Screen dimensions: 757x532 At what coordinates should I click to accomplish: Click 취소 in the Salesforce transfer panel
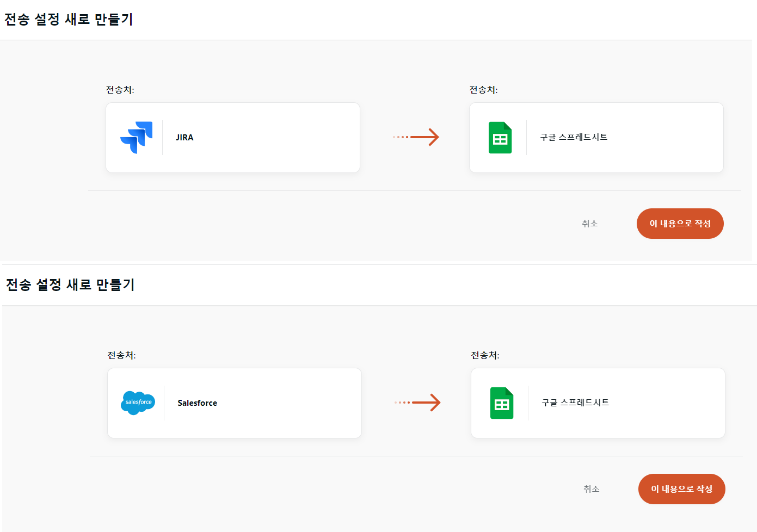point(592,489)
